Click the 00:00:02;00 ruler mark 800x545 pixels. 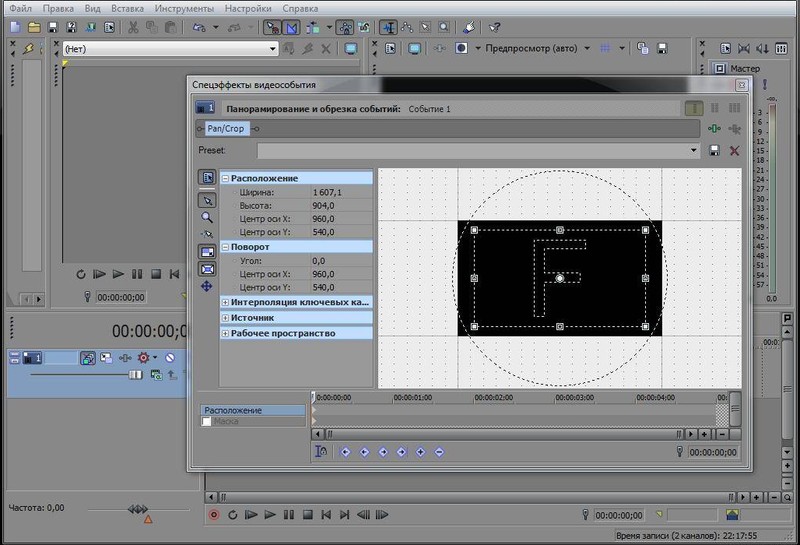493,398
